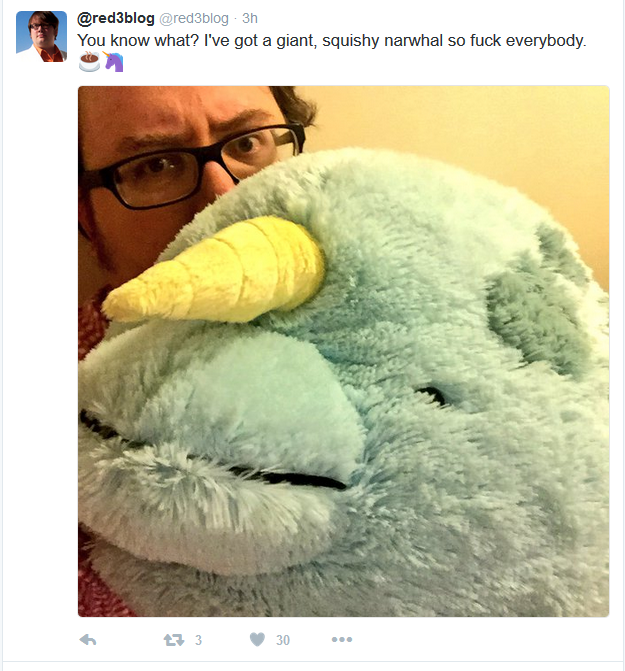Click the word 'squishy' in the tweet text

click(351, 42)
